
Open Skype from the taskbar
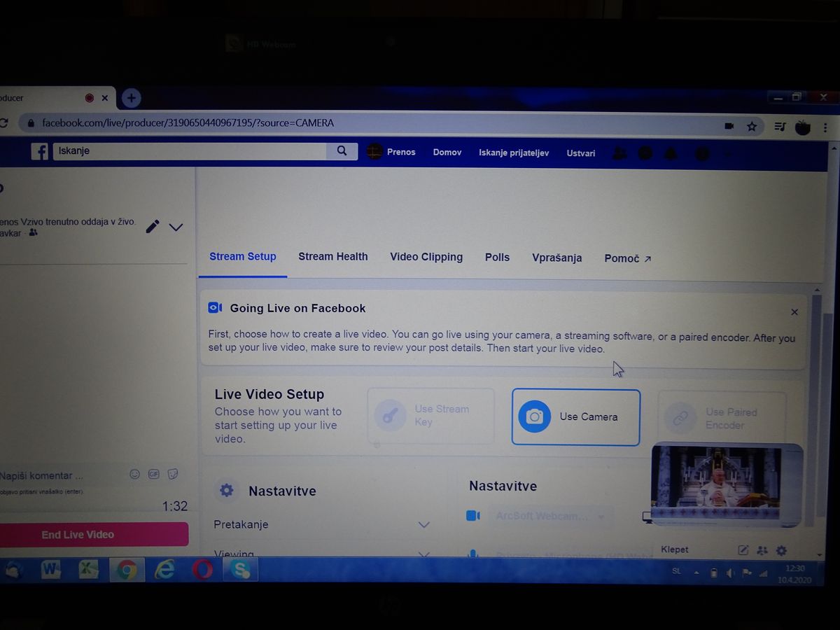[241, 570]
